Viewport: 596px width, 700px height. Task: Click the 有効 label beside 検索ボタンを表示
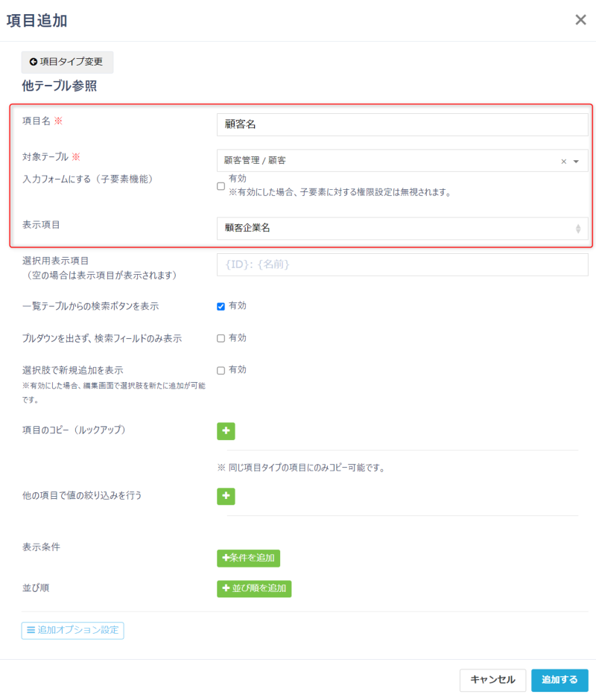click(x=238, y=305)
